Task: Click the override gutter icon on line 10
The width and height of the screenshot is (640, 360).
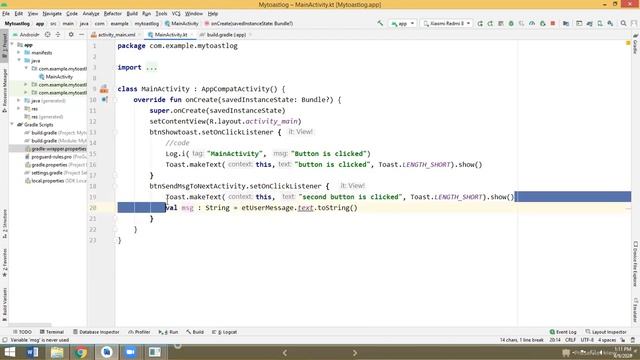Action: [x=104, y=100]
